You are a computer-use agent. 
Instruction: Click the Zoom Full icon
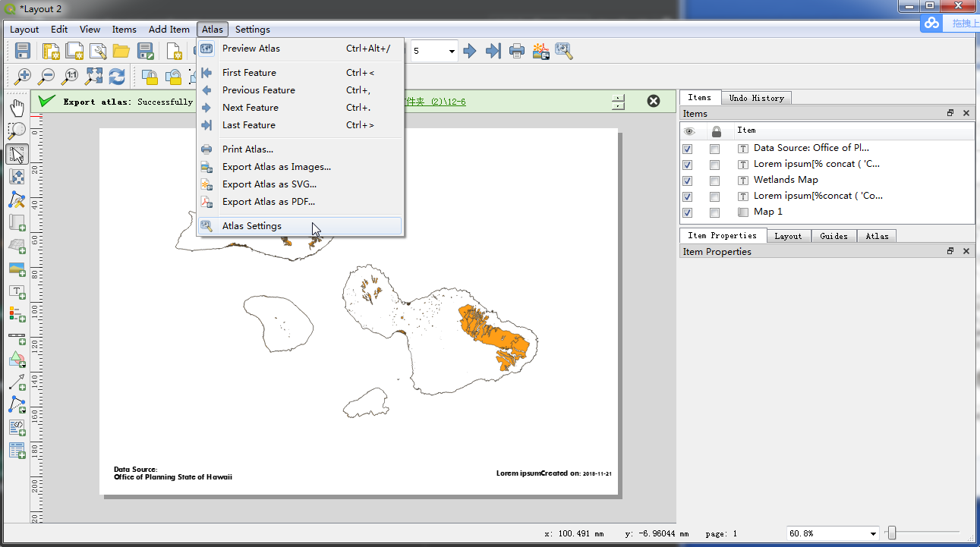(x=93, y=76)
